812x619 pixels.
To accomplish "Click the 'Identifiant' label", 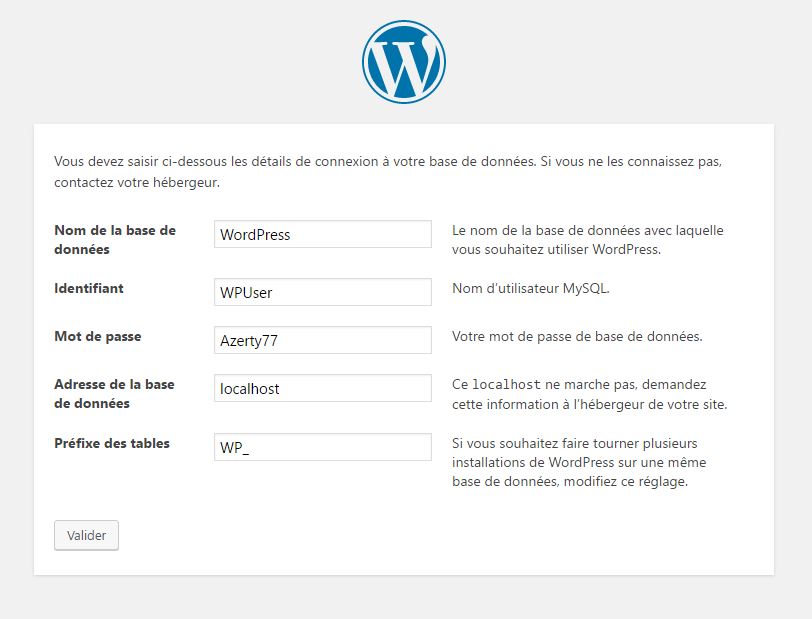I will tap(89, 288).
